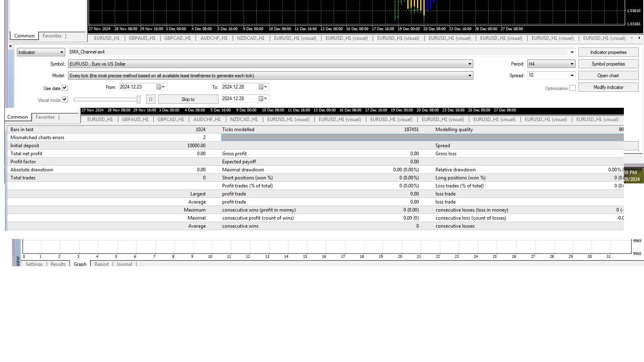Click the Modelling quality label

[454, 130]
